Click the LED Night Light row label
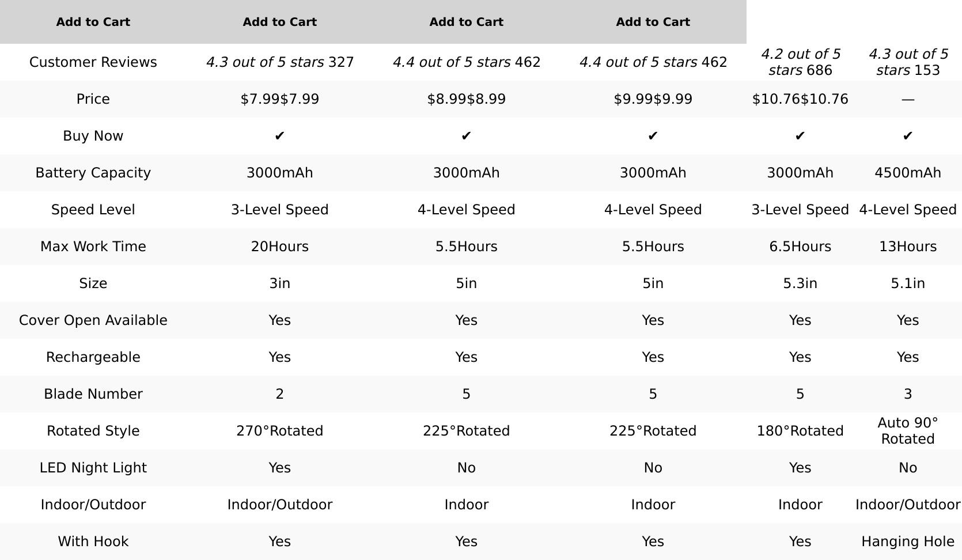 click(x=93, y=468)
